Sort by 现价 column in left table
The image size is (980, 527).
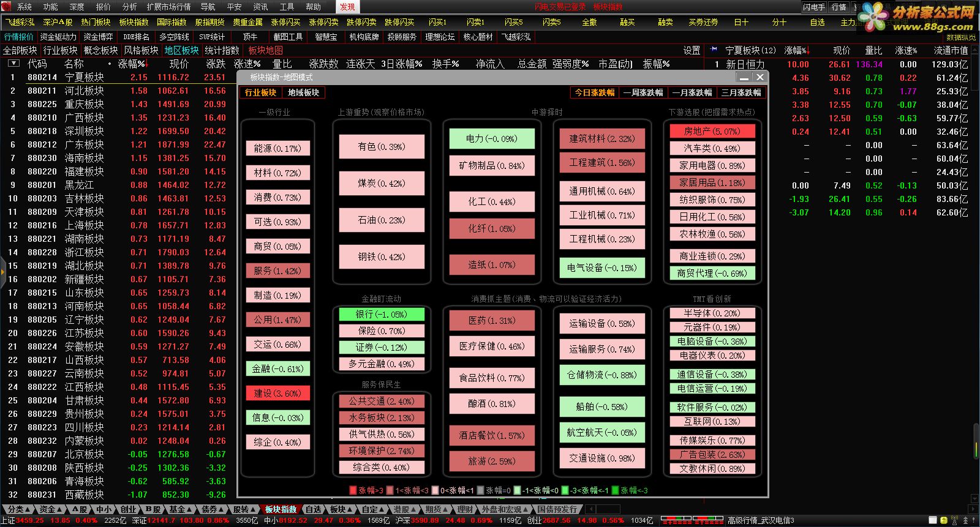(179, 64)
